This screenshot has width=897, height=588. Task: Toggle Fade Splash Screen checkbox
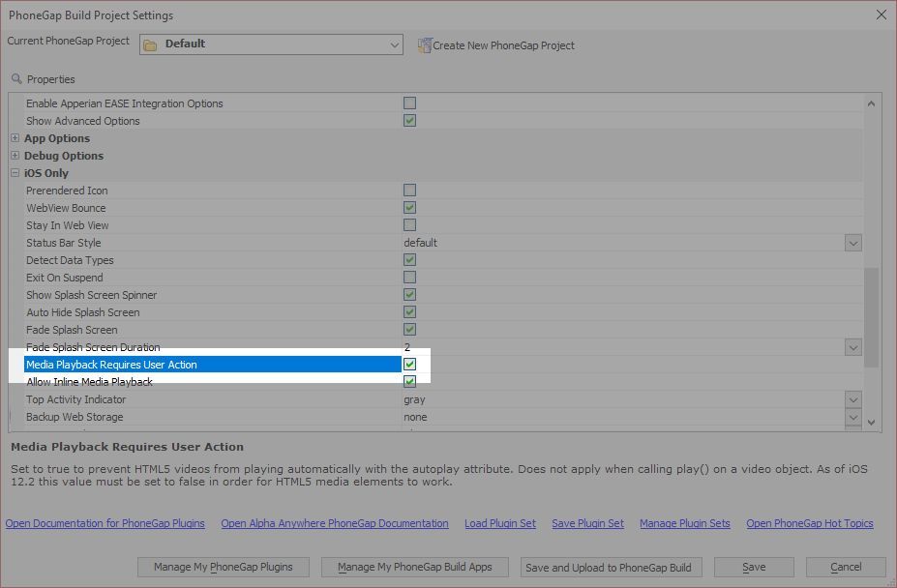click(x=409, y=330)
